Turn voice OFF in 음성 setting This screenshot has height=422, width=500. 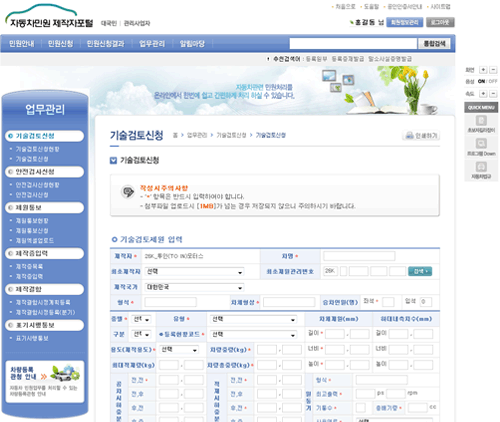(x=493, y=81)
